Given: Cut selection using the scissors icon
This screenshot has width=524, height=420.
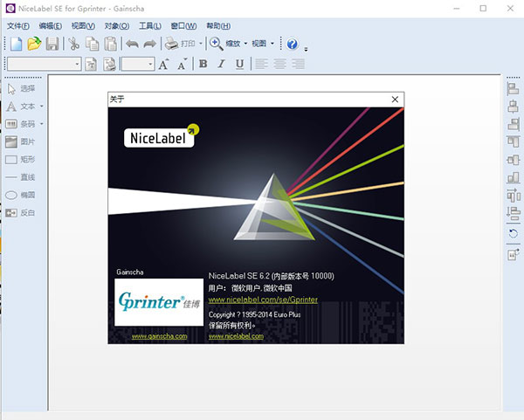Looking at the screenshot, I should click(74, 44).
